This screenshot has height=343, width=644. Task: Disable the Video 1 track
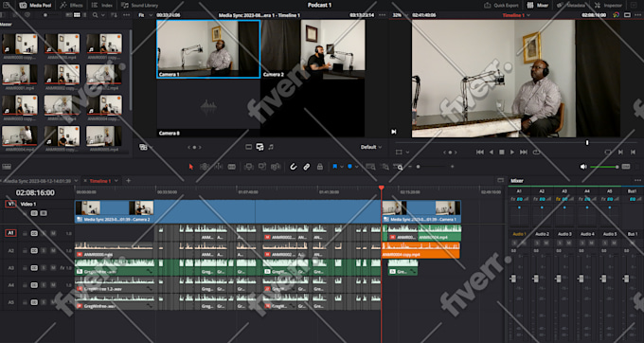point(44,213)
